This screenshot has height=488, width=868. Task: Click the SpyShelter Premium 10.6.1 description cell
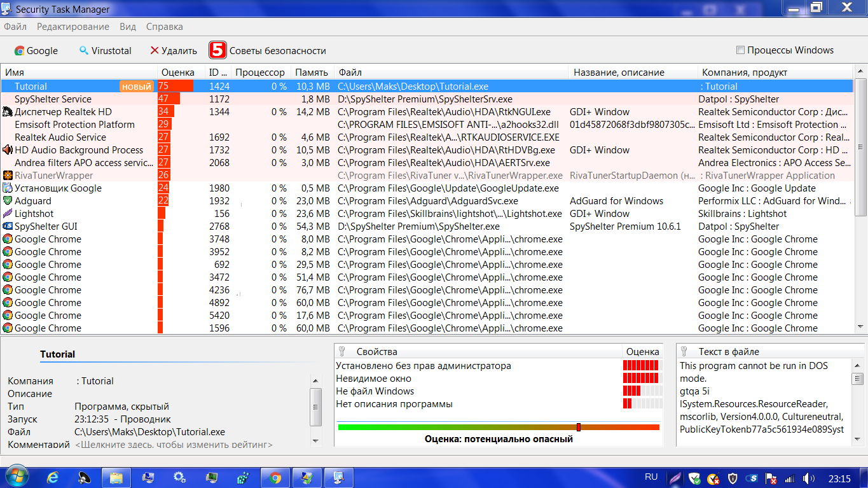point(625,227)
